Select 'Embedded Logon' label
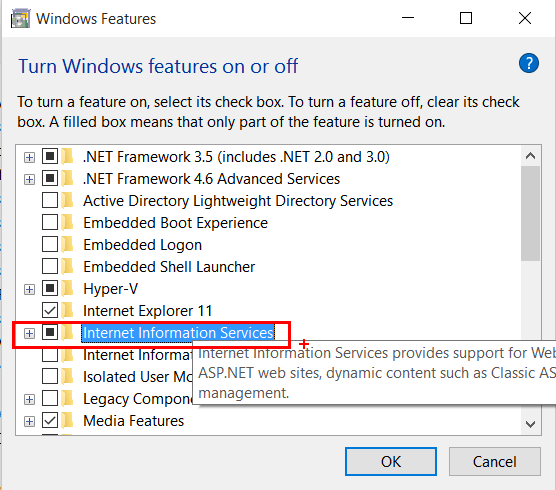 (143, 245)
